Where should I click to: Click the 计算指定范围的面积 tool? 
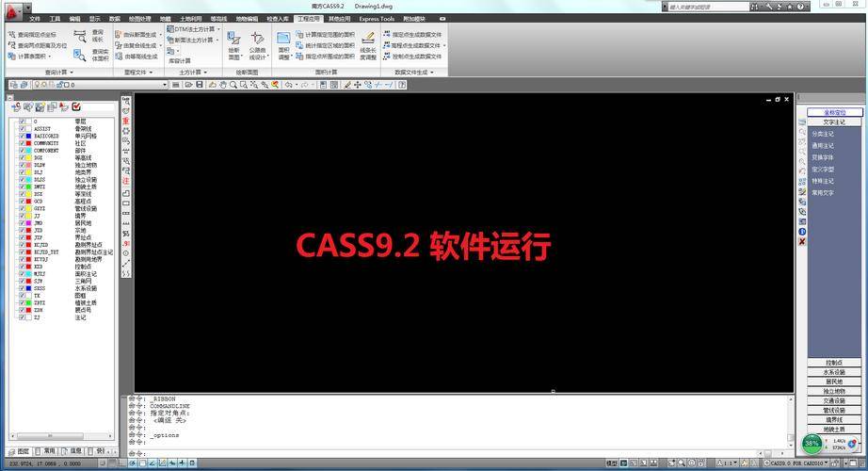[x=326, y=34]
